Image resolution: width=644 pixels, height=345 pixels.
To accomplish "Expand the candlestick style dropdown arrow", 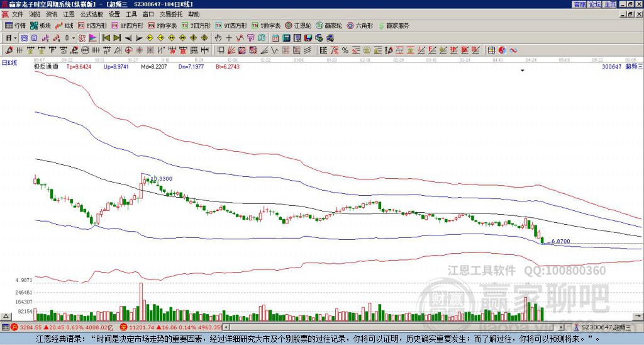I will pyautogui.click(x=74, y=38).
